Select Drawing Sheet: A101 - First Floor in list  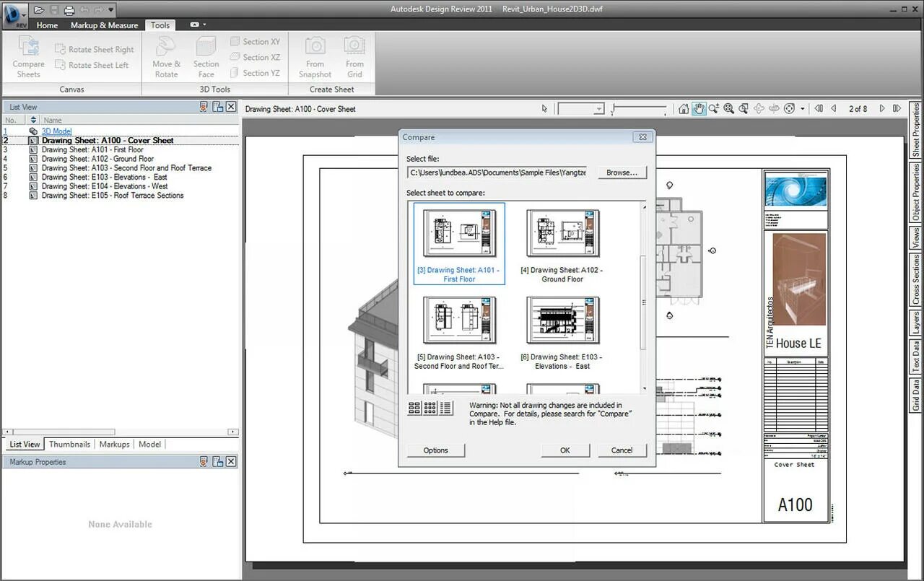(x=92, y=149)
